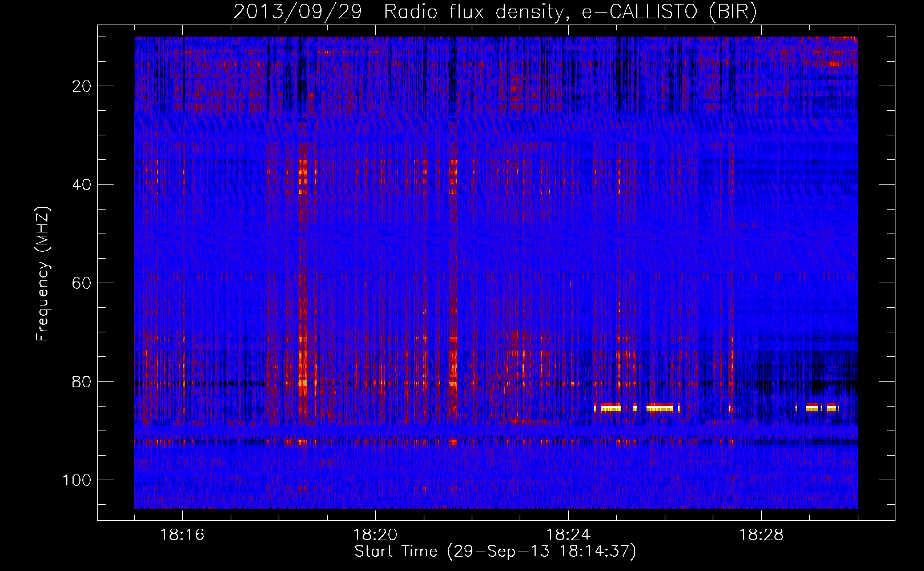This screenshot has width=924, height=571.
Task: Click the '40' frequency tick label
Action: click(82, 185)
